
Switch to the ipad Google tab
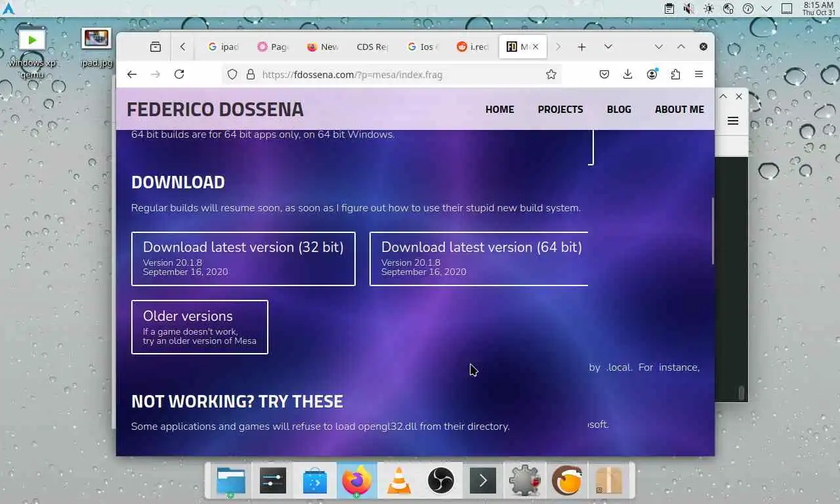224,47
